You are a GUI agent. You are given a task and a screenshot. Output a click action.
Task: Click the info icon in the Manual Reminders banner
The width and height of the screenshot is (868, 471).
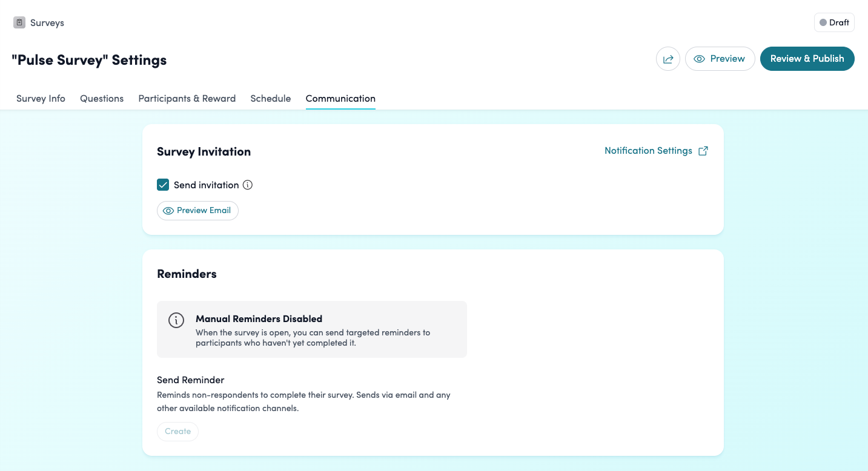pyautogui.click(x=176, y=320)
